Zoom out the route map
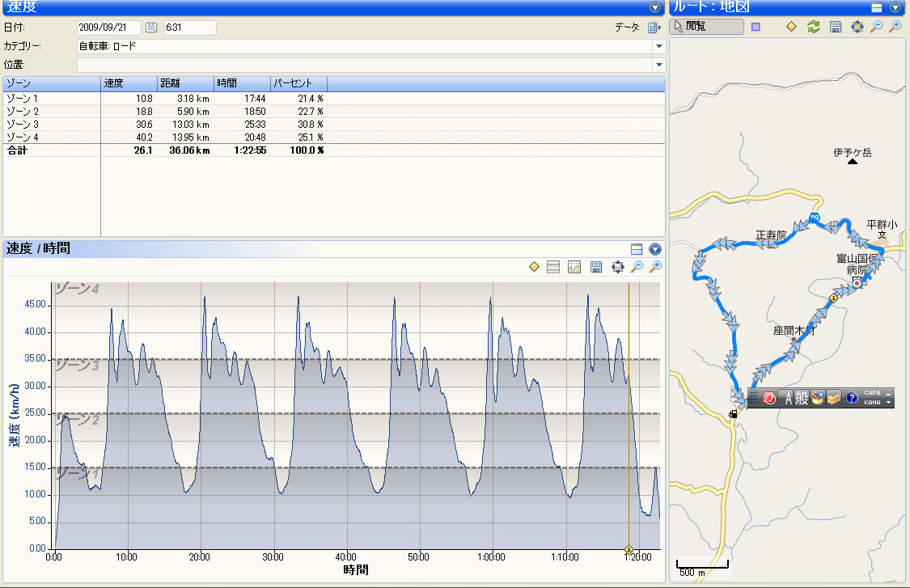 [x=877, y=27]
